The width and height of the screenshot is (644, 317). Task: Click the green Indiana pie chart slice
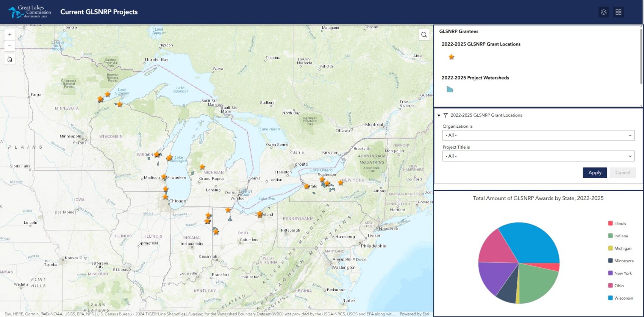pos(537,281)
